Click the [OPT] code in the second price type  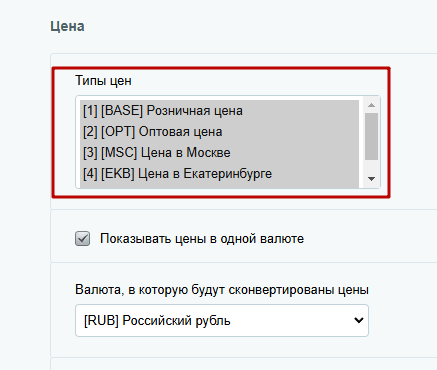click(x=118, y=132)
